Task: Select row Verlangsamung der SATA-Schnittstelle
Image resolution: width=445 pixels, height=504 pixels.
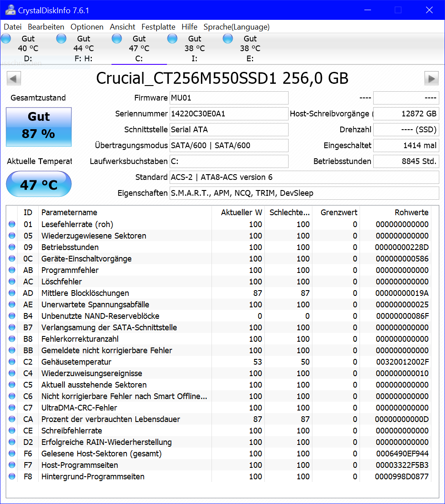Action: [x=219, y=327]
